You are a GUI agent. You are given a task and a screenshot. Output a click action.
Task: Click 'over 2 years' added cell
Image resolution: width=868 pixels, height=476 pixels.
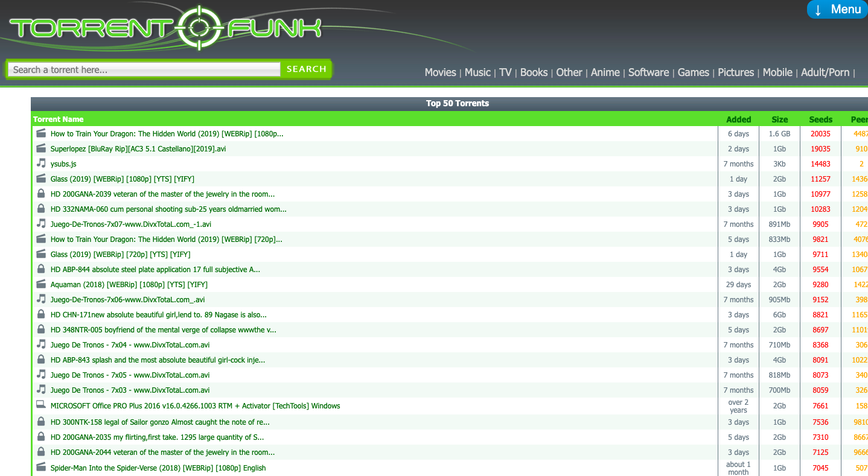[x=738, y=406]
